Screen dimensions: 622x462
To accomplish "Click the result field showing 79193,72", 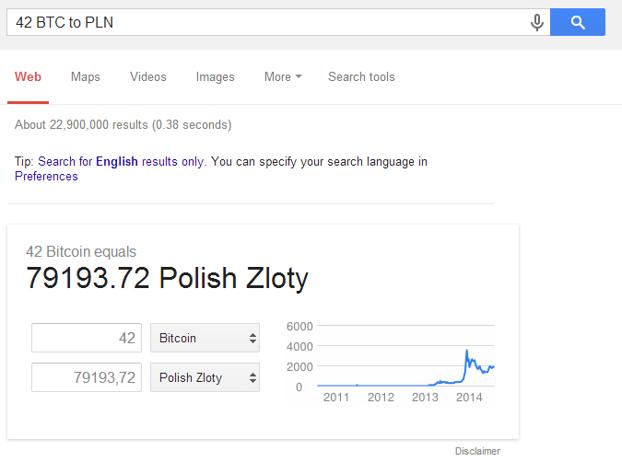I will coord(86,377).
